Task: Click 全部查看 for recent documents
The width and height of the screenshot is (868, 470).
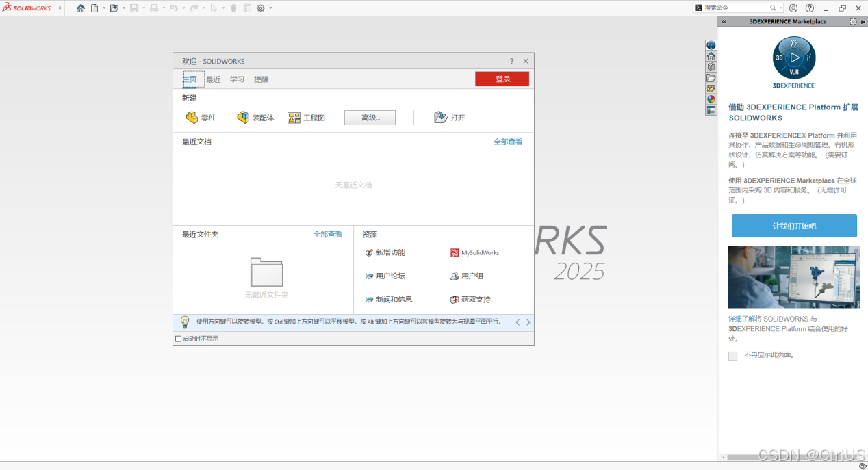Action: 508,142
